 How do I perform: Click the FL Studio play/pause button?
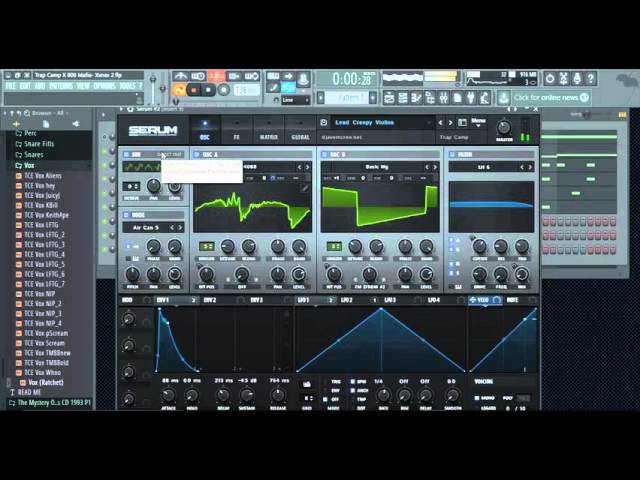pos(194,89)
